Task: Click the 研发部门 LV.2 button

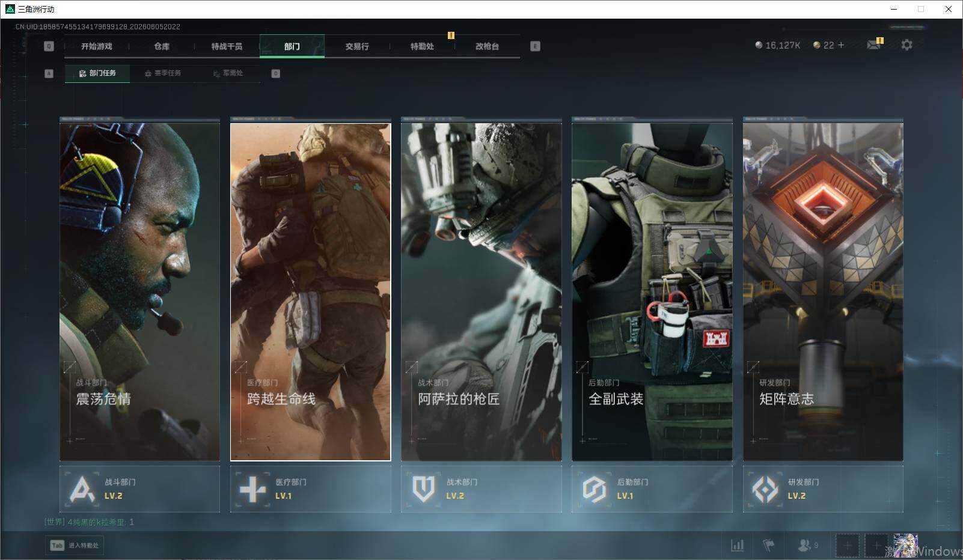Action: click(822, 489)
